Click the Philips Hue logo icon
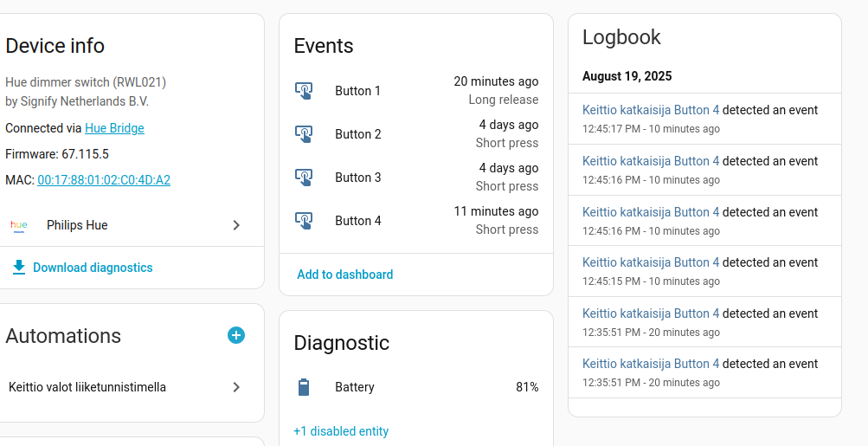This screenshot has height=446, width=868. (x=19, y=225)
